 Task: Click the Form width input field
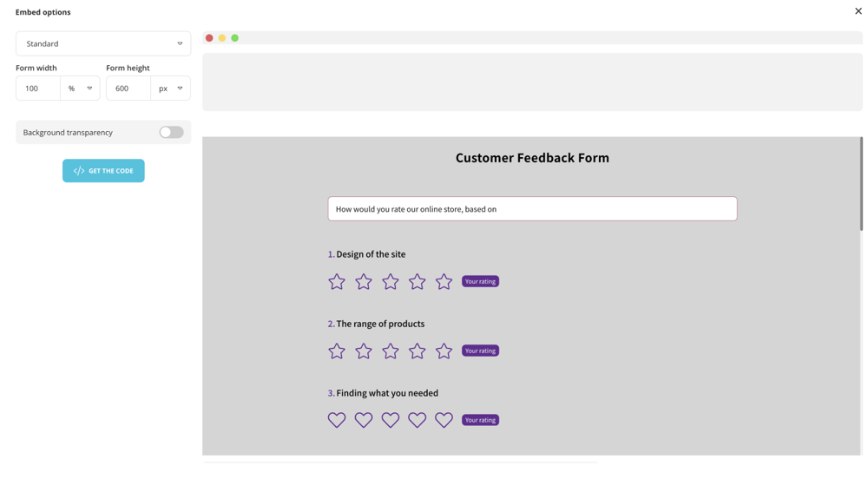(38, 89)
